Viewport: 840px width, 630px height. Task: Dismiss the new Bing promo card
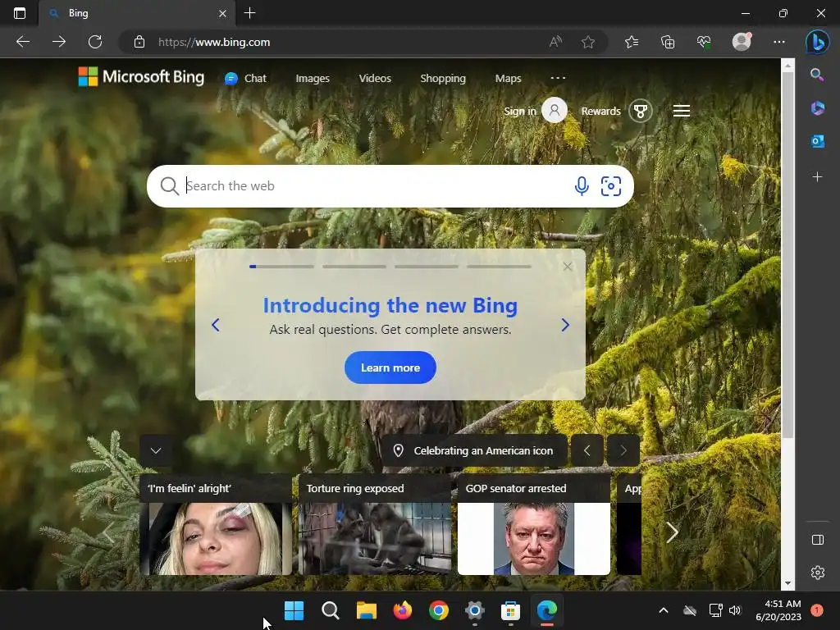coord(568,267)
